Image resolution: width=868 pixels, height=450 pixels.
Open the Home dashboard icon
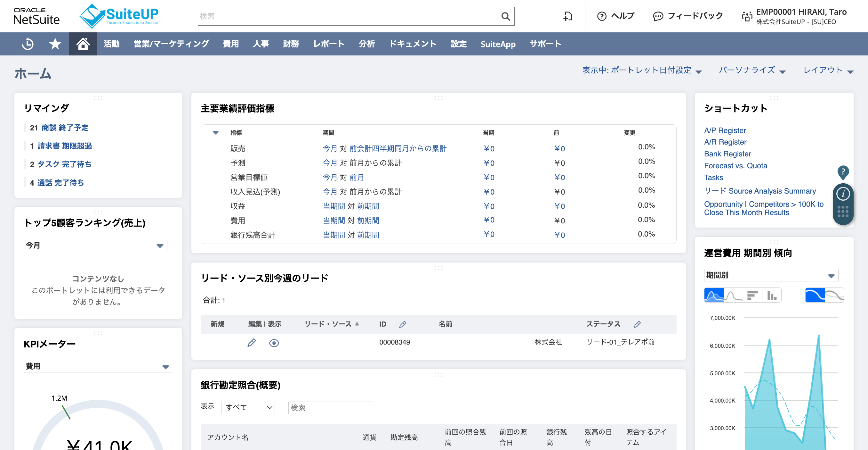pyautogui.click(x=83, y=44)
